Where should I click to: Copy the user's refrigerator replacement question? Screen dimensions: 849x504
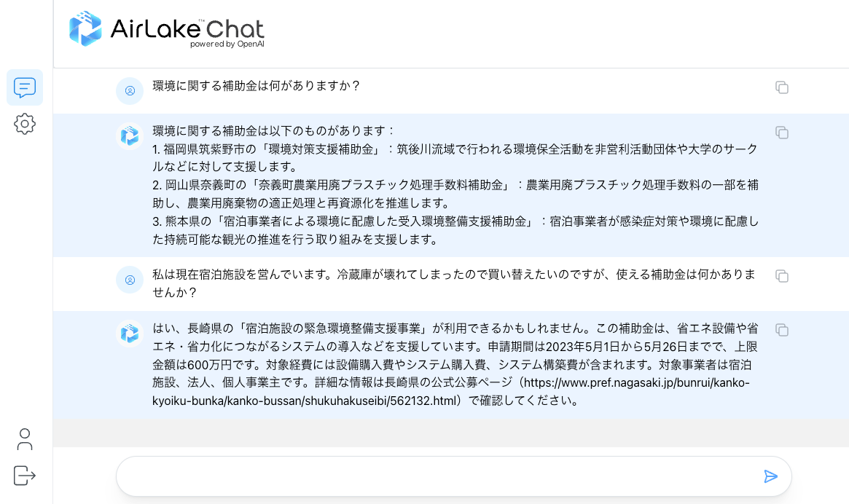pyautogui.click(x=782, y=276)
